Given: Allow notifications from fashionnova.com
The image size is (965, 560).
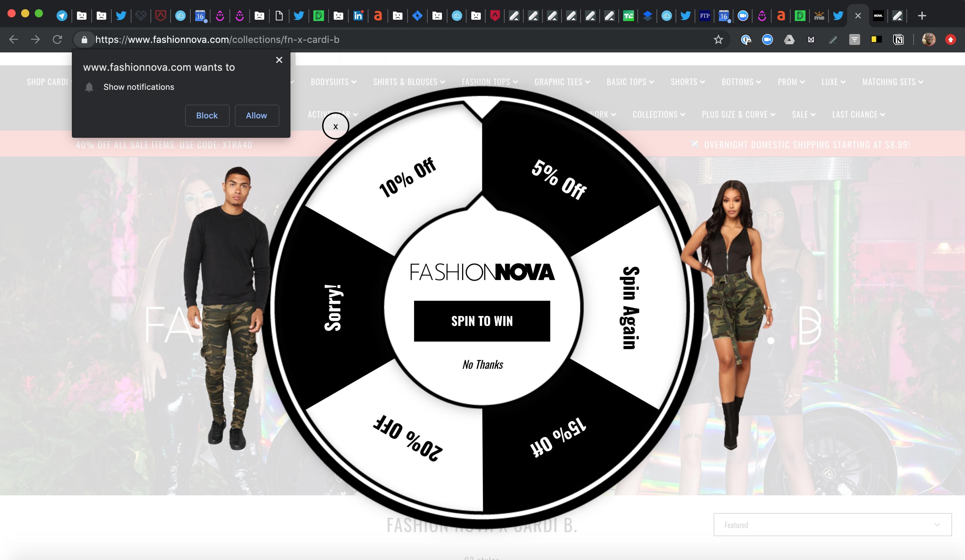Looking at the screenshot, I should pos(256,116).
